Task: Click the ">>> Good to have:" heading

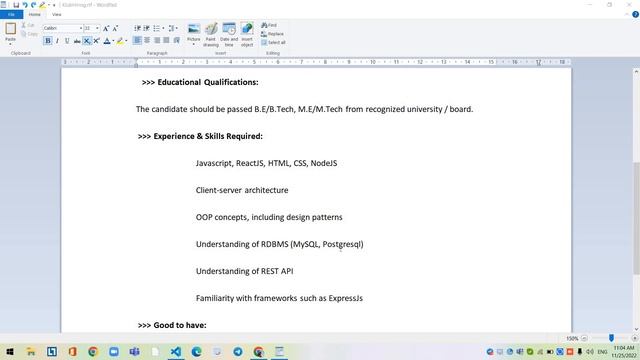Action: pos(172,325)
